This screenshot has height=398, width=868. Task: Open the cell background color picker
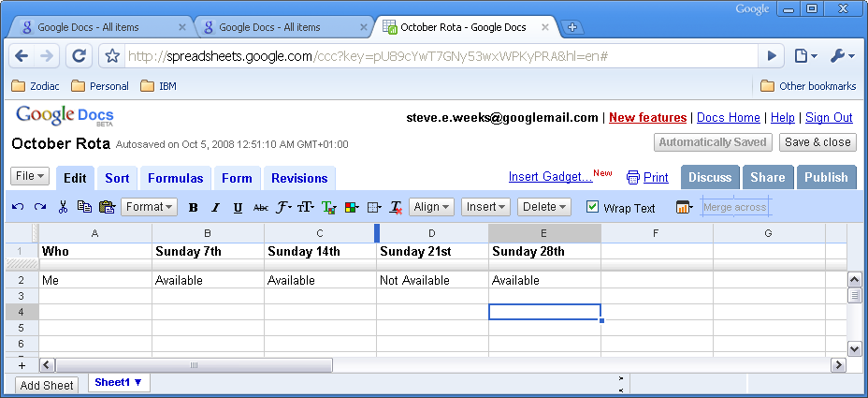[x=352, y=208]
